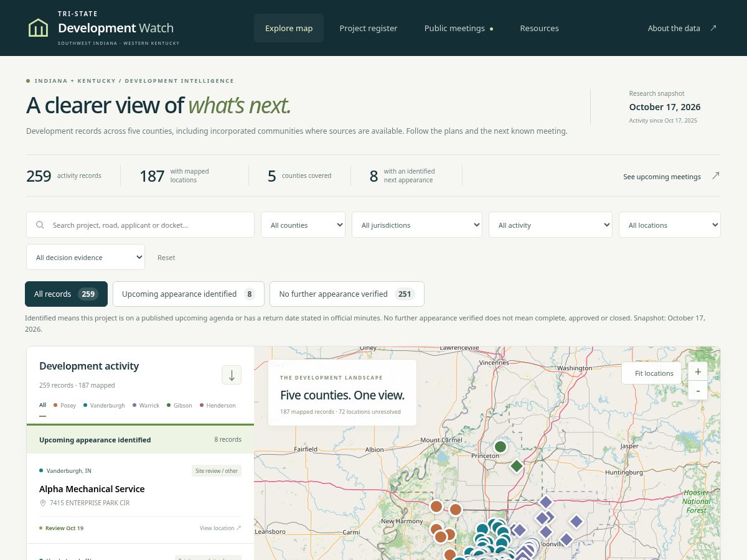The height and width of the screenshot is (560, 747).
Task: Click the arrow icon beside About the data
Action: tap(713, 28)
